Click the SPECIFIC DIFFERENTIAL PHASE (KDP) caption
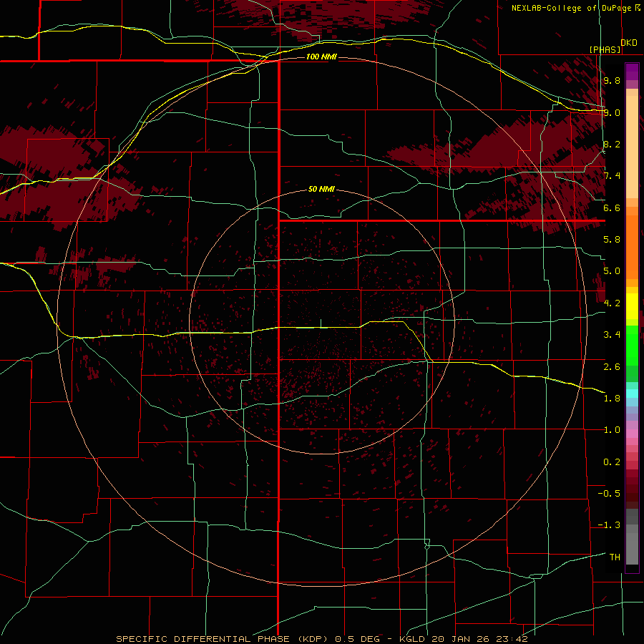 click(x=223, y=639)
